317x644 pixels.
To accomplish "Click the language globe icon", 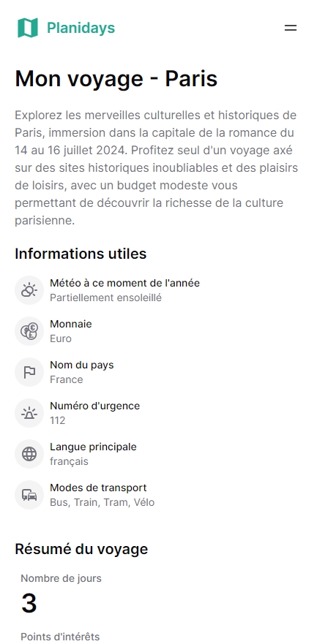I will coord(29,454).
